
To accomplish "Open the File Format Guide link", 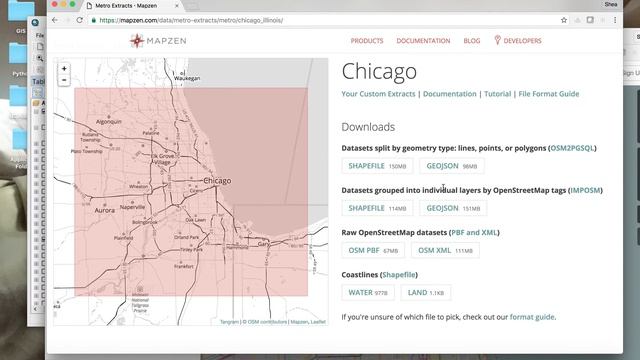I will (x=549, y=94).
